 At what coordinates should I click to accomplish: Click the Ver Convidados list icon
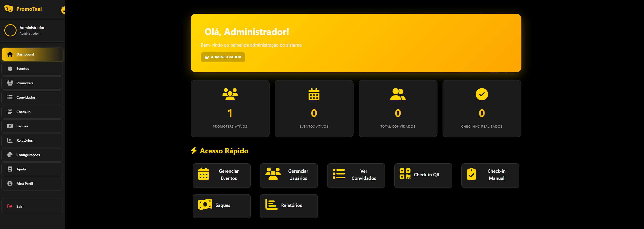tap(339, 174)
